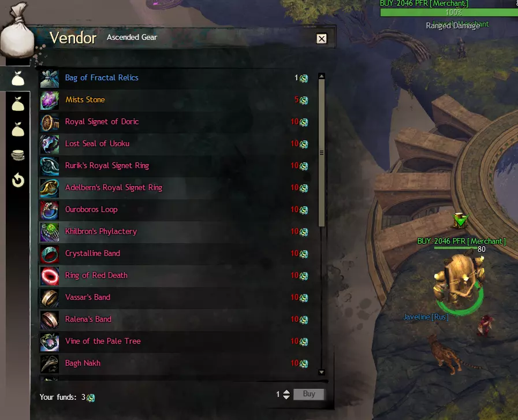This screenshot has height=420, width=518.
Task: Open the third bag vendor tab
Action: point(18,129)
